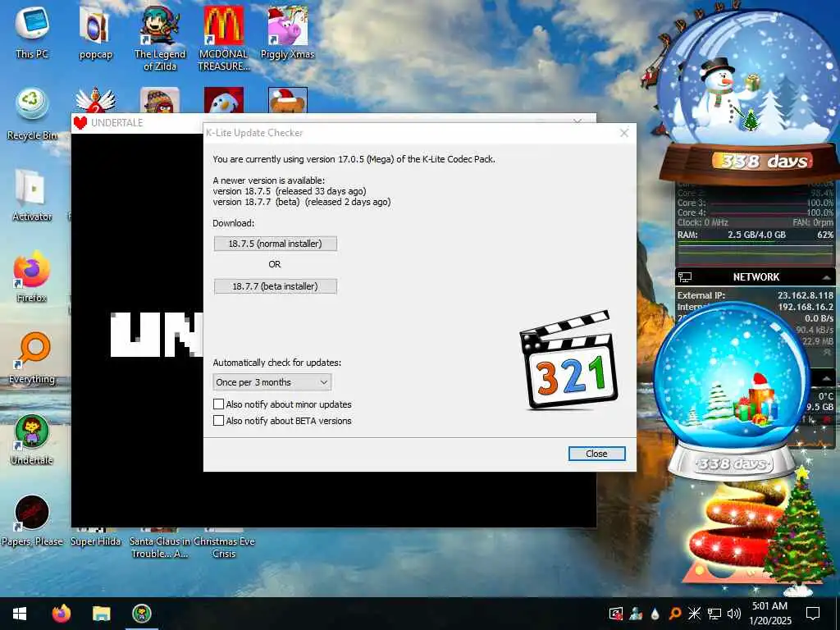Image resolution: width=840 pixels, height=630 pixels.
Task: Click the gift-box snow globe gadget
Action: pyautogui.click(x=732, y=390)
